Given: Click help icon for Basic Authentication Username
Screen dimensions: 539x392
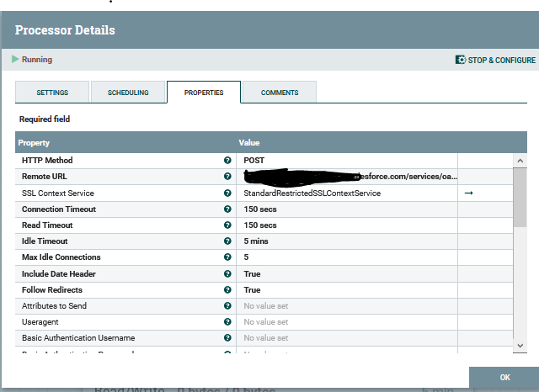Looking at the screenshot, I should 227,338.
